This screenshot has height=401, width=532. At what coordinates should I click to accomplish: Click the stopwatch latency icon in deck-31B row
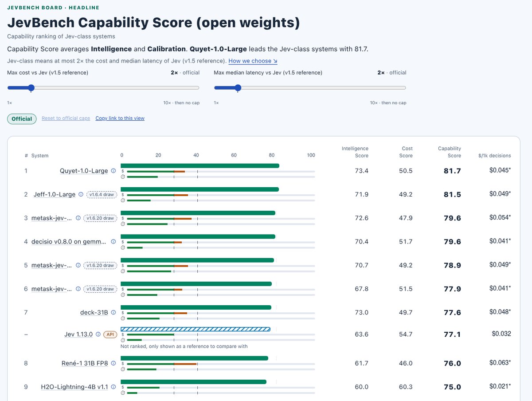click(x=123, y=318)
